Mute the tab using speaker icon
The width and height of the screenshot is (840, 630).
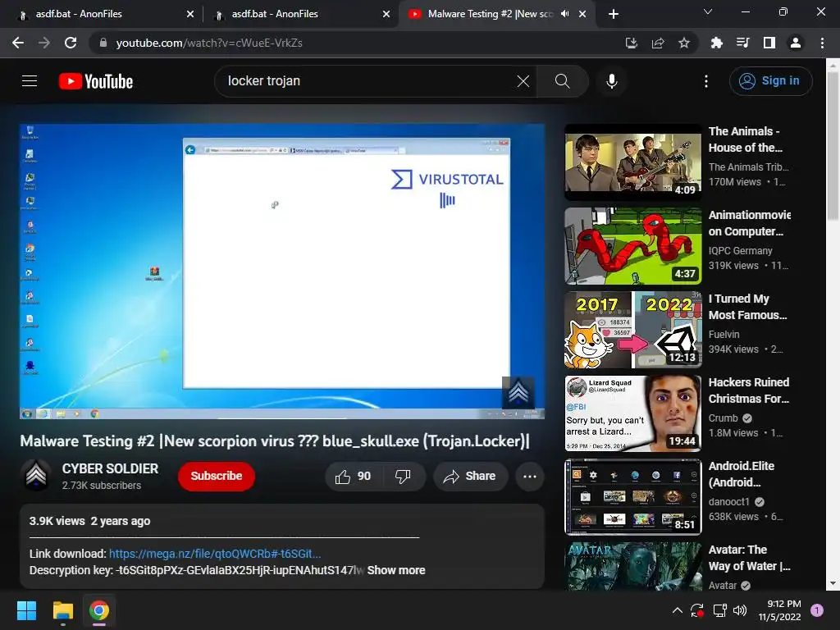point(564,14)
